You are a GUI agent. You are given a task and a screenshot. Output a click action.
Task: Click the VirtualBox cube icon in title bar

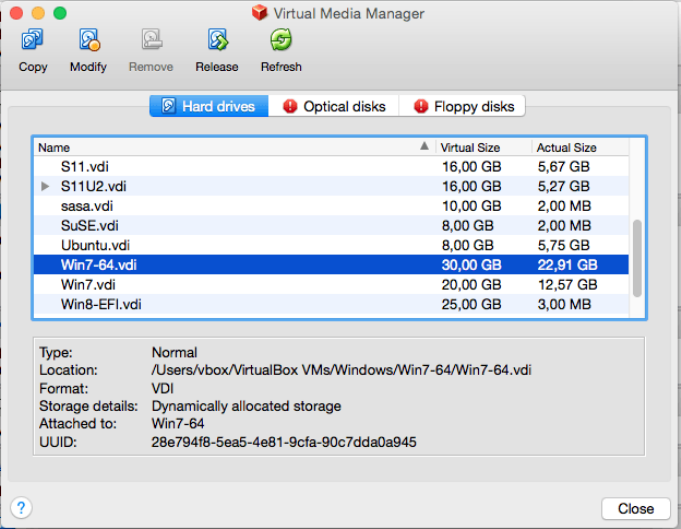pyautogui.click(x=260, y=13)
